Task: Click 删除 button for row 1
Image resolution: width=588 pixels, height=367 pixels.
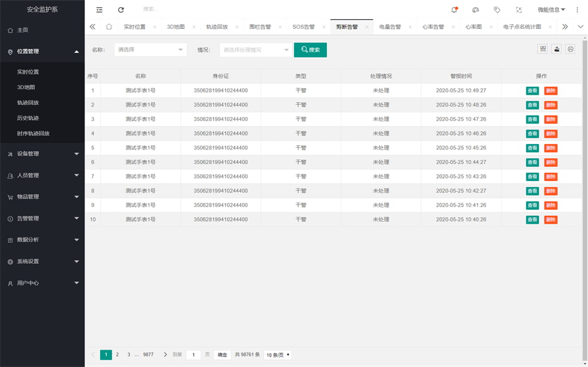Action: point(550,91)
